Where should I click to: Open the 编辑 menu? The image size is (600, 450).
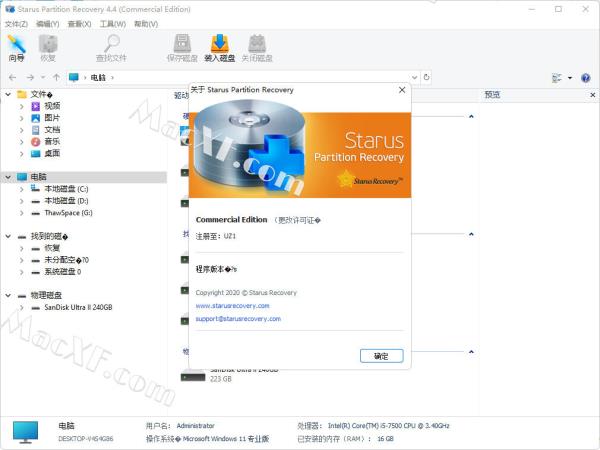[47, 24]
